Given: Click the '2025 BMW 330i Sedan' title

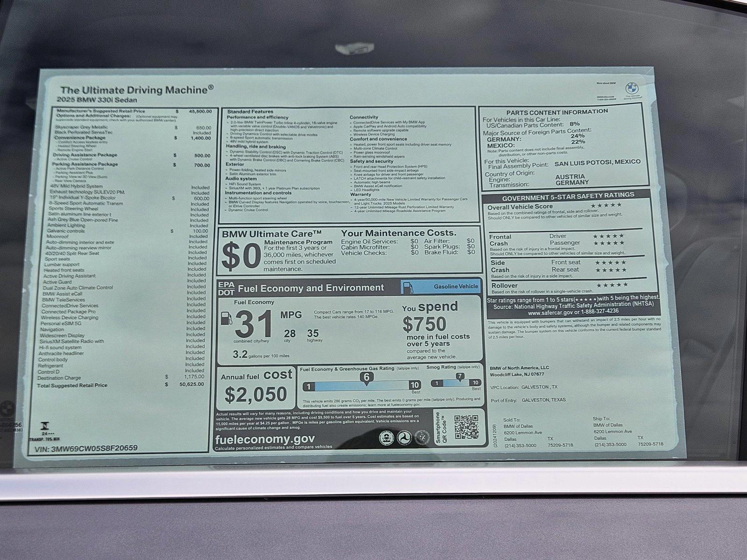Looking at the screenshot, I should [x=97, y=100].
